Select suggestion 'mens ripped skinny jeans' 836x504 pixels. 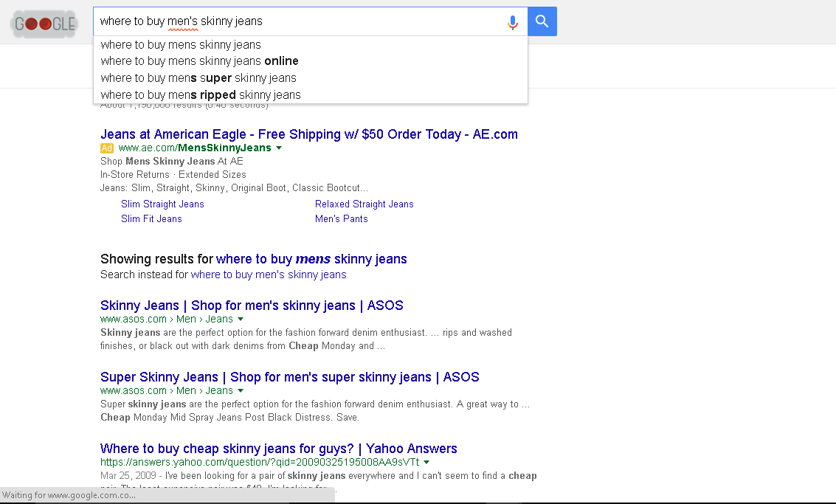coord(311,95)
